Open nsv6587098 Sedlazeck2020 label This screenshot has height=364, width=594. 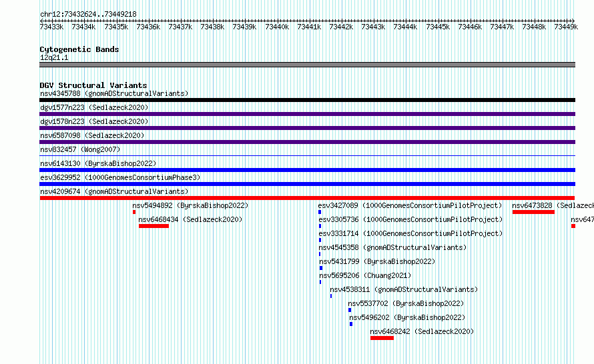(x=92, y=135)
